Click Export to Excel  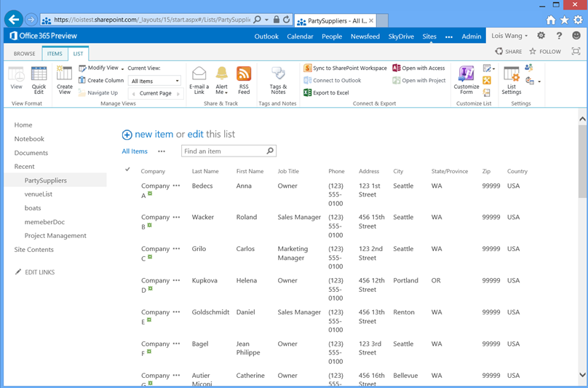326,92
